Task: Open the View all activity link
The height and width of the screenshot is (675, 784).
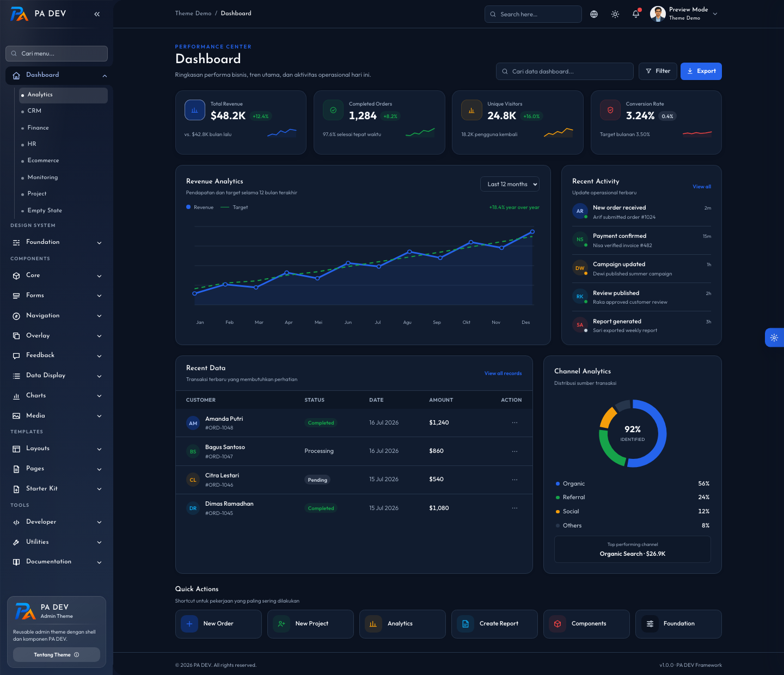Action: coord(702,187)
